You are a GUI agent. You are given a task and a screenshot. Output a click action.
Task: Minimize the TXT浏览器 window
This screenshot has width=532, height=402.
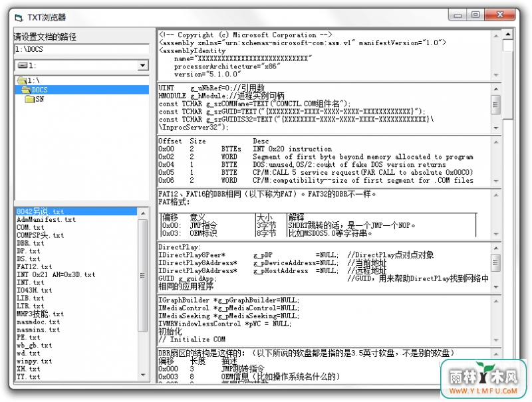point(458,15)
